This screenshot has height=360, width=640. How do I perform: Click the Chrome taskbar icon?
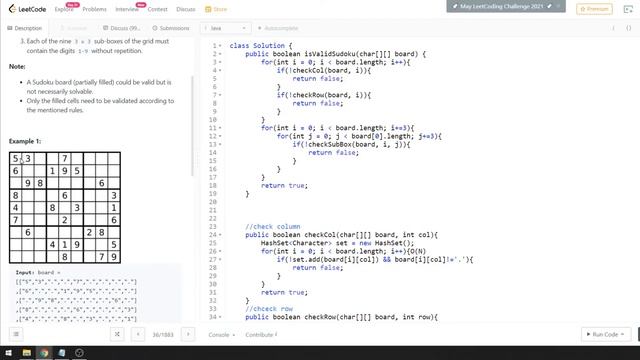[x=44, y=353]
